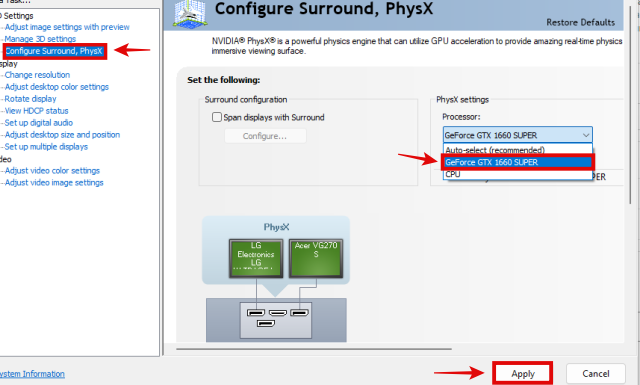Choose CPU as PhysX processor

pos(518,174)
